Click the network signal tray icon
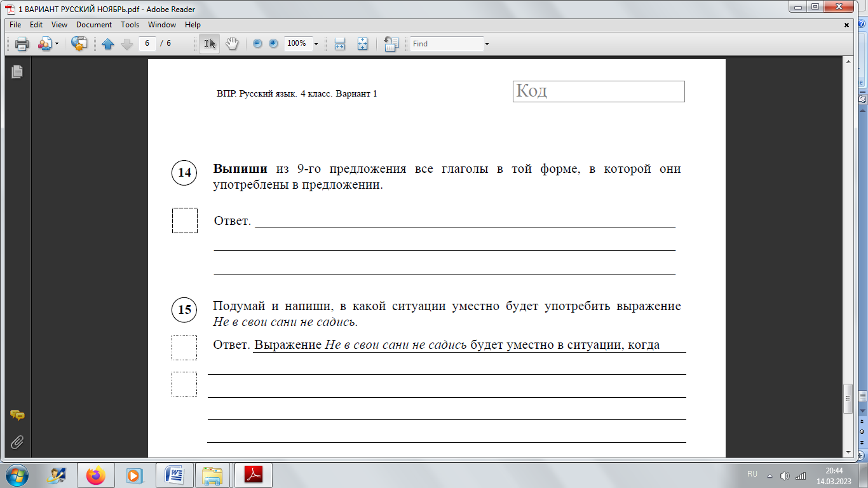 point(801,475)
